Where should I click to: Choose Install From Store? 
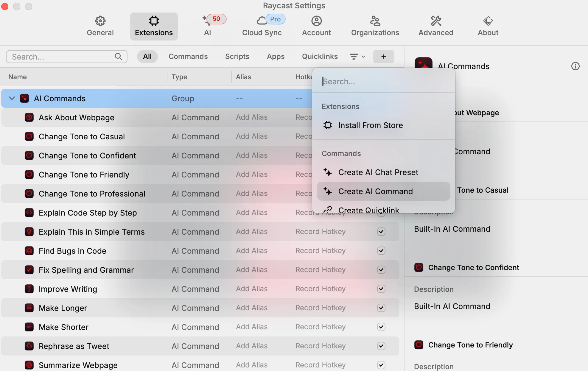click(384, 125)
